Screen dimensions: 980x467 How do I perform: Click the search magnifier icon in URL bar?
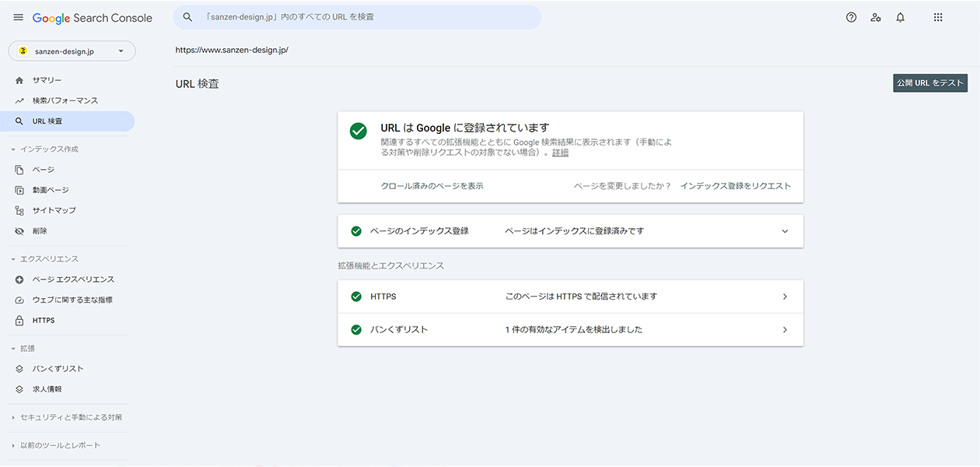tap(187, 17)
